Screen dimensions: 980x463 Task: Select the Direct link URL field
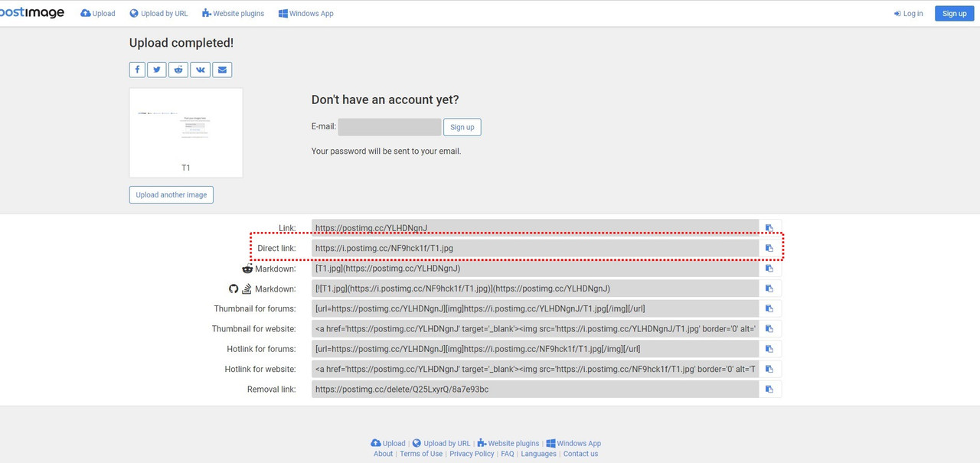coord(535,248)
